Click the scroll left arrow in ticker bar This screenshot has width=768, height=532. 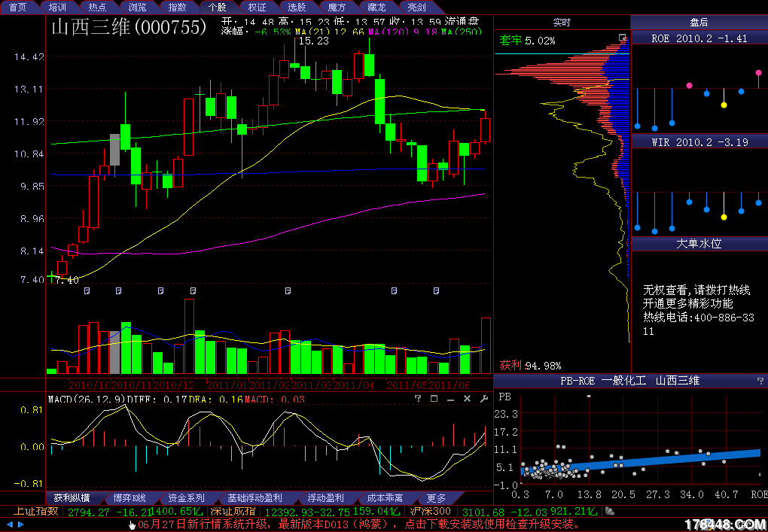pos(10,524)
